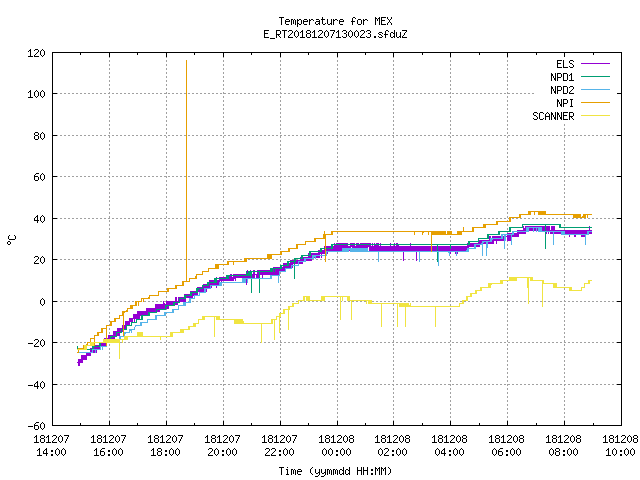Click the 181208 00:00 x-axis label
Screen dimensions: 640x480
tap(336, 446)
